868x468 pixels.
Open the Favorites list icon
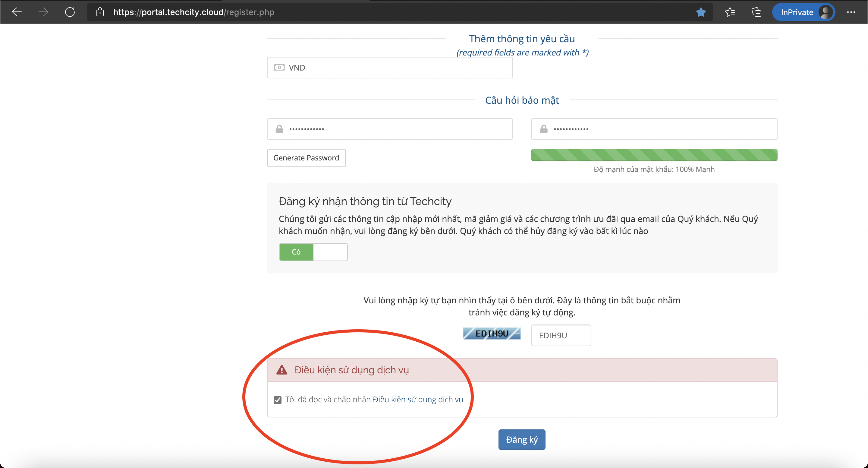(x=729, y=12)
